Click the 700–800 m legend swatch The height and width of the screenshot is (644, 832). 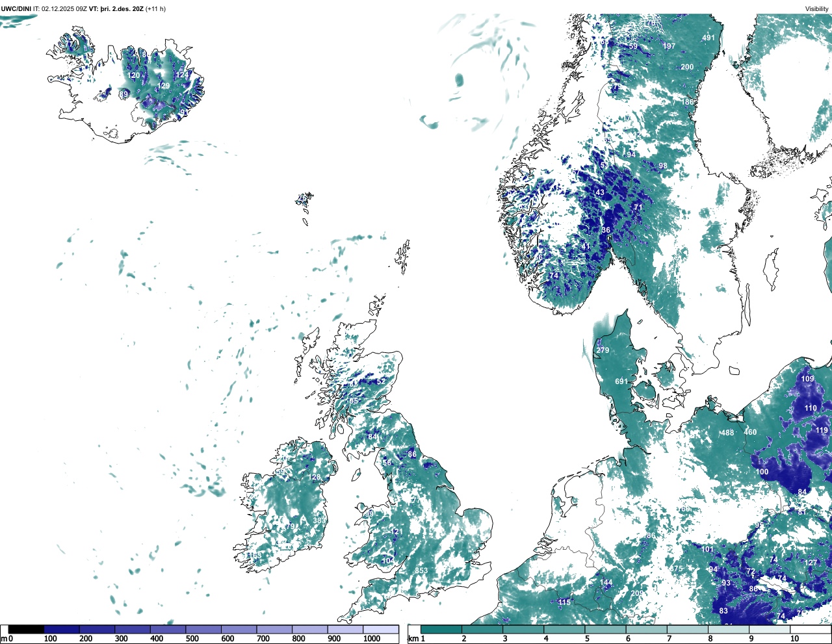click(274, 629)
